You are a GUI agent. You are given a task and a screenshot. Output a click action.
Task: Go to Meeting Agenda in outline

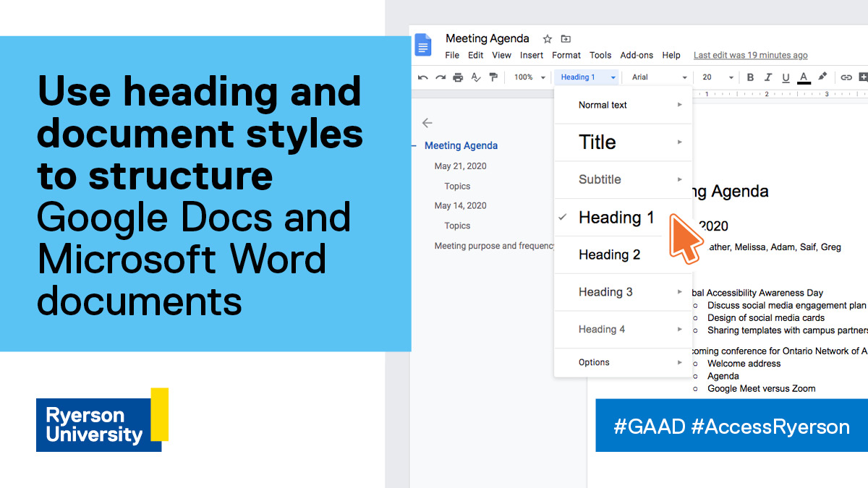pyautogui.click(x=461, y=145)
